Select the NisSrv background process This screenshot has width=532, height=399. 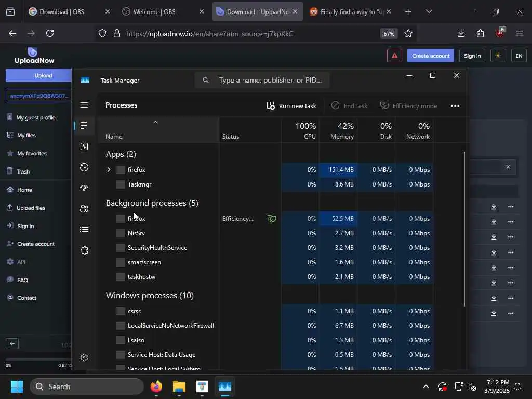click(265, 233)
